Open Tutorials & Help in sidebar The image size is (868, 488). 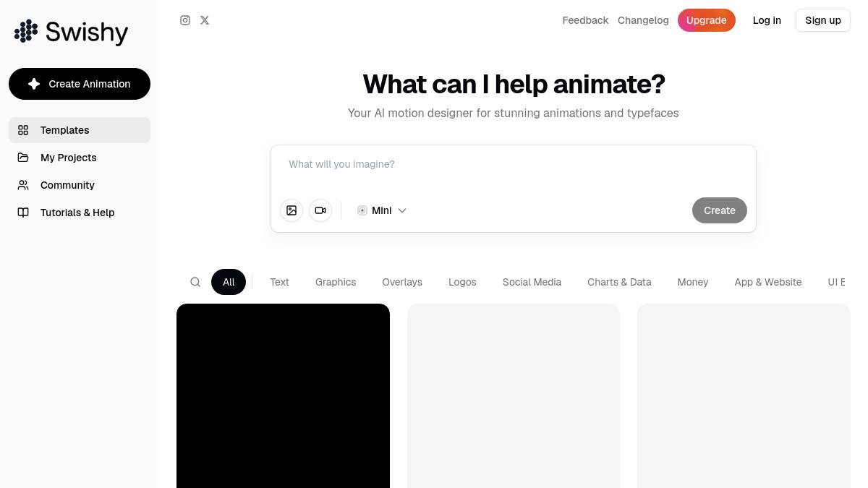pyautogui.click(x=80, y=213)
